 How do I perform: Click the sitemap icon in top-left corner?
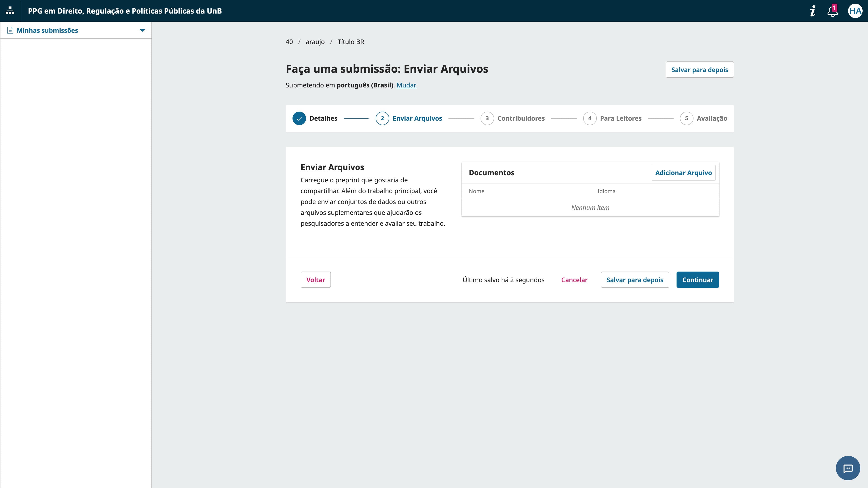pyautogui.click(x=10, y=10)
